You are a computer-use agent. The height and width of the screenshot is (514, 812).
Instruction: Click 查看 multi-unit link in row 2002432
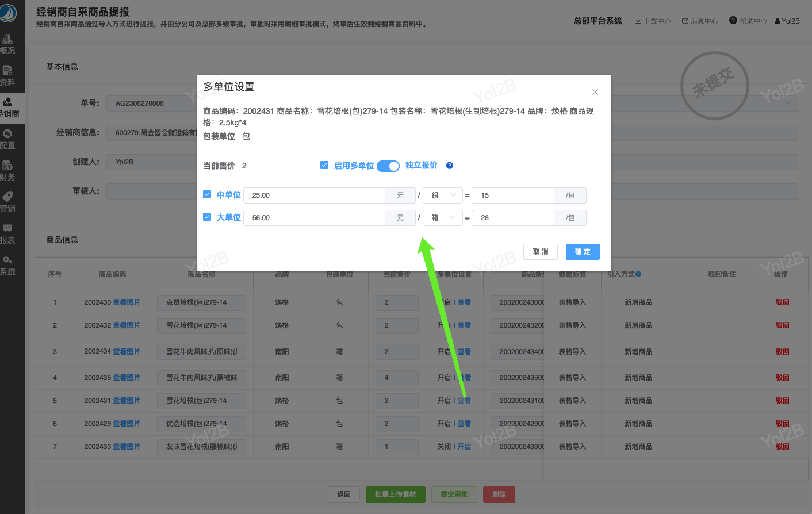coord(464,325)
